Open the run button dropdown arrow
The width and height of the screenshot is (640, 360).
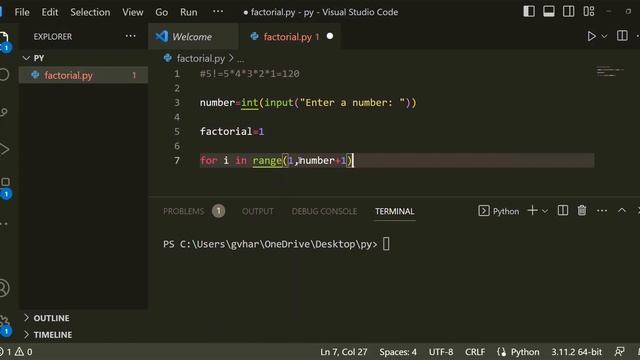click(604, 36)
